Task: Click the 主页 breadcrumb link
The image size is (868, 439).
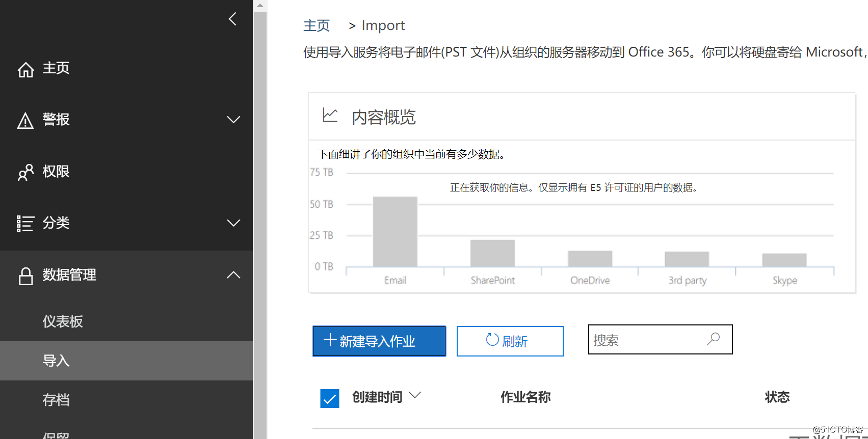Action: 317,25
